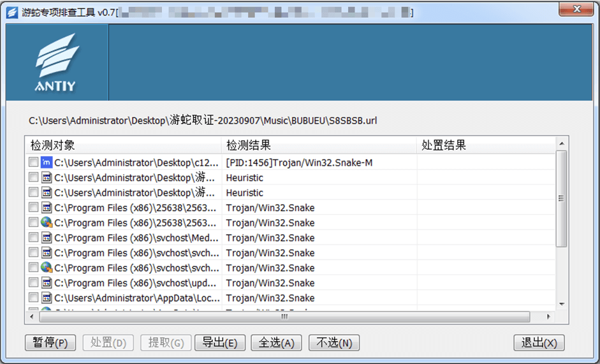Image resolution: width=600 pixels, height=364 pixels.
Task: Tick the checkbox for the svchost\upd... entry
Action: pos(33,282)
